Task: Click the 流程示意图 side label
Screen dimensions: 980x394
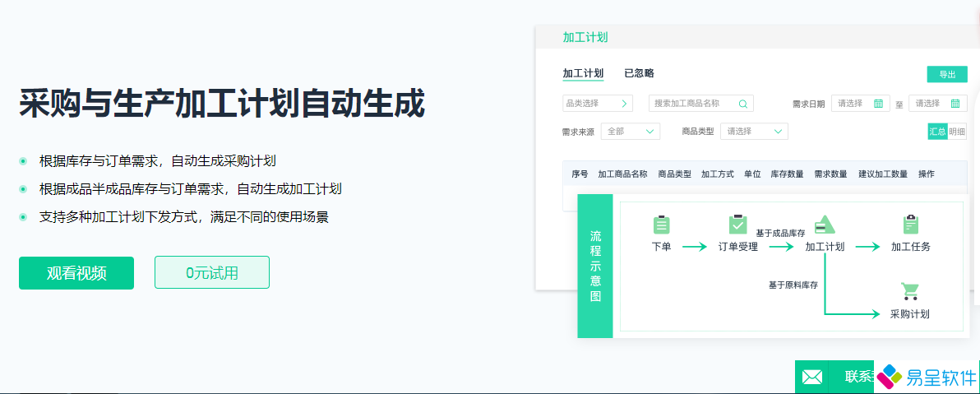Action: [595, 266]
